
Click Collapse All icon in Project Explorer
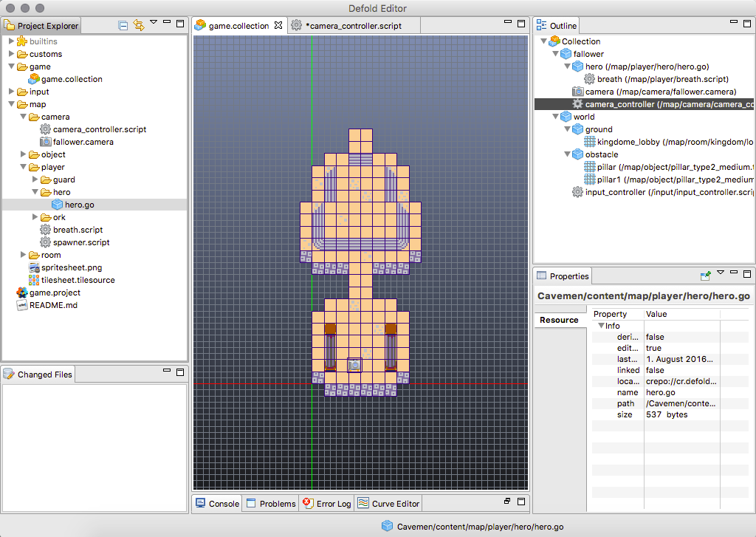click(123, 26)
